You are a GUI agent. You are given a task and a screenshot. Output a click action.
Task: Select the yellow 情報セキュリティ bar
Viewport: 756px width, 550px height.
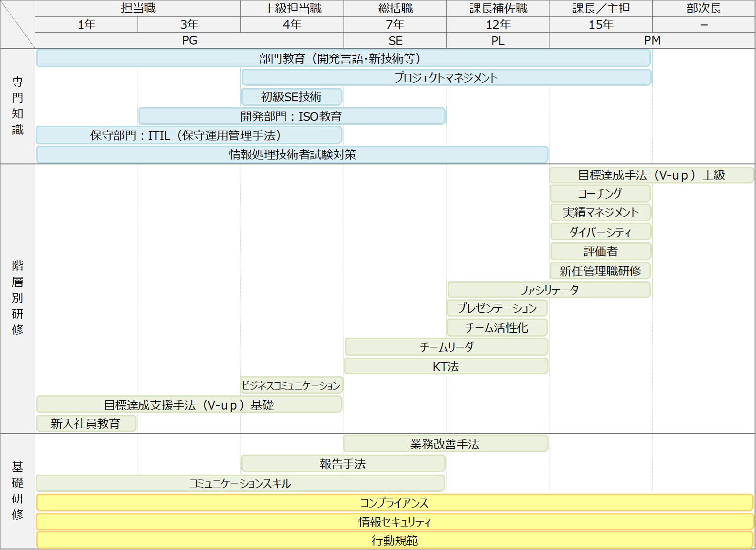tap(394, 522)
